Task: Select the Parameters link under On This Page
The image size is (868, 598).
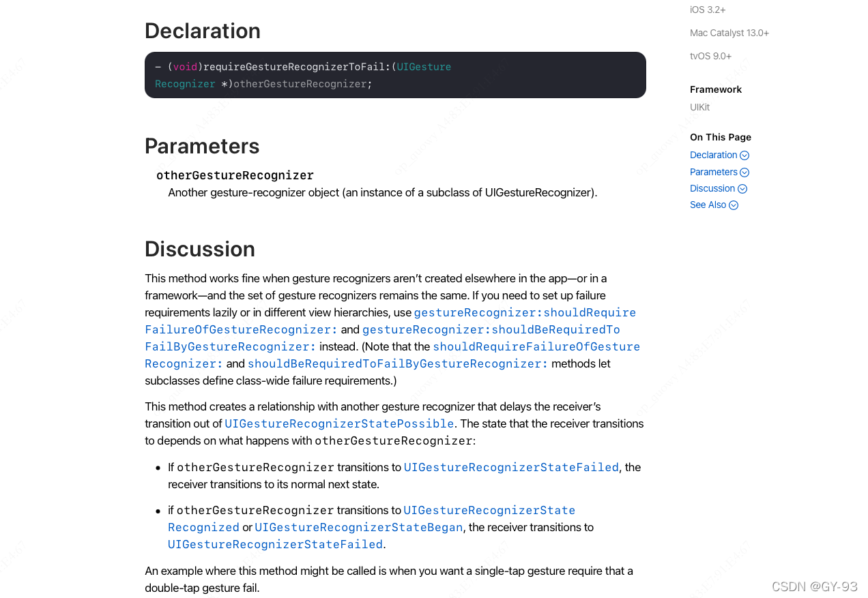Action: 713,173
